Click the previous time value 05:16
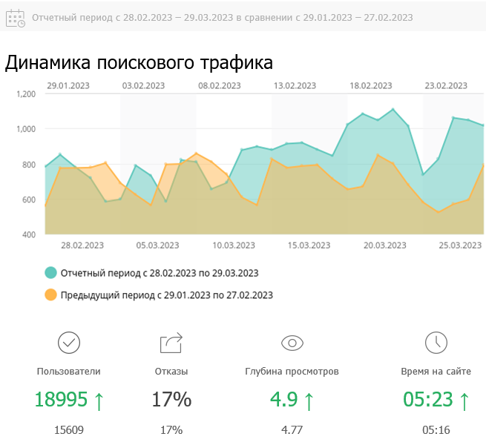Image resolution: width=486 pixels, height=448 pixels. point(436,430)
